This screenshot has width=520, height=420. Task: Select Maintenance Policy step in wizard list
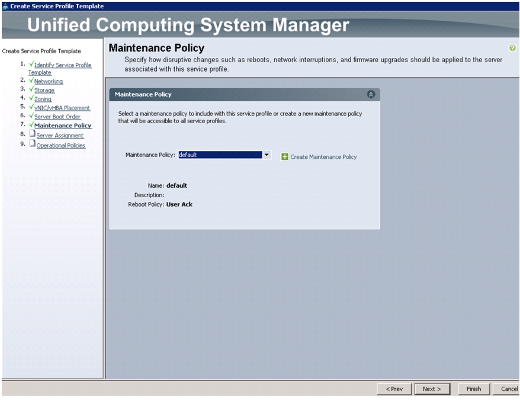click(x=63, y=126)
